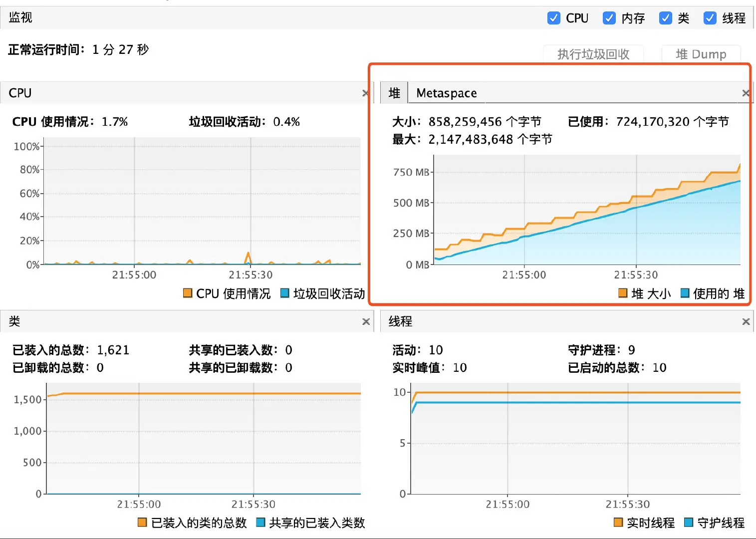Click the 共享的已卸载数 0 value
The height and width of the screenshot is (539, 756).
point(289,368)
